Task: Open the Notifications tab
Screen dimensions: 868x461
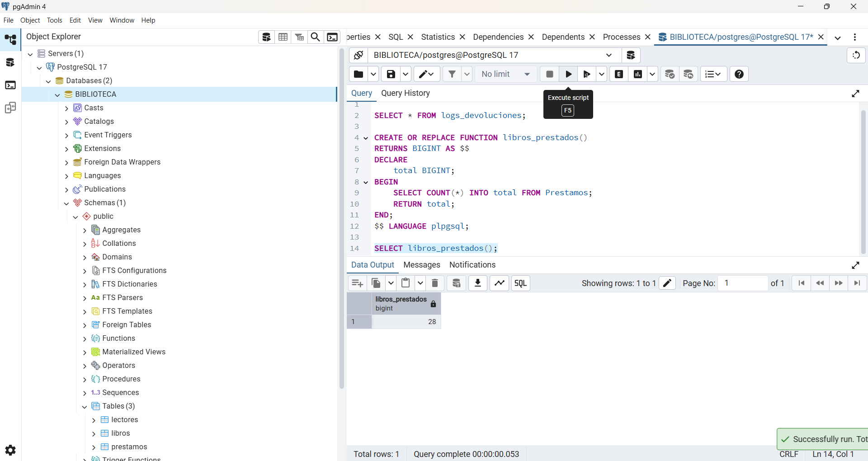Action: pyautogui.click(x=472, y=265)
